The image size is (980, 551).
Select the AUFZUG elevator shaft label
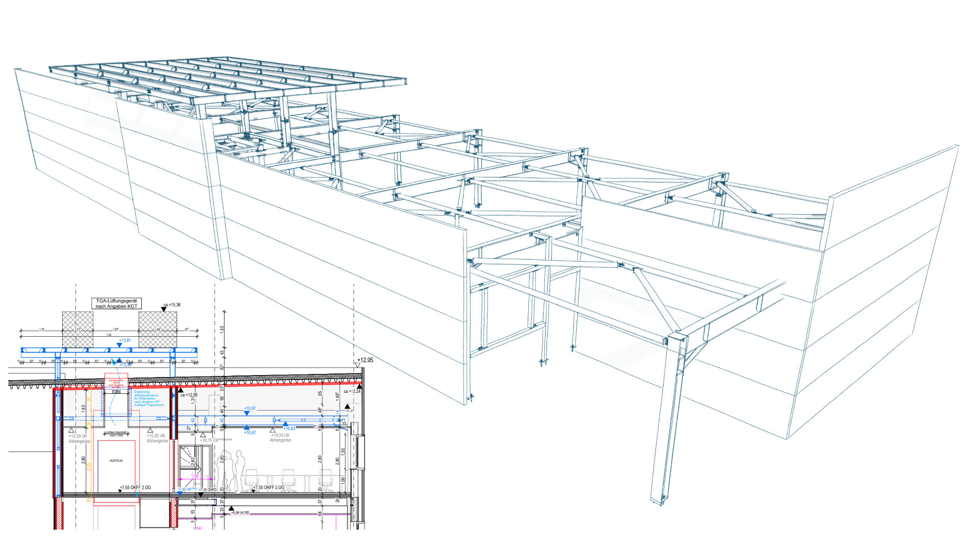tap(116, 461)
